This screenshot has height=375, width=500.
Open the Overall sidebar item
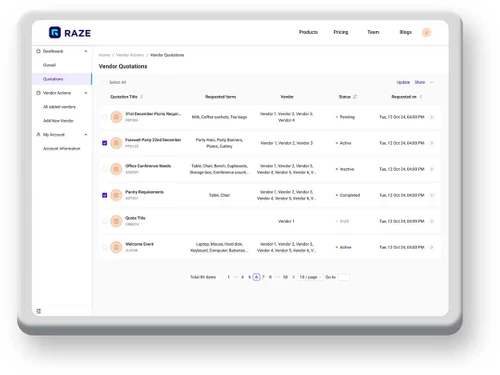pyautogui.click(x=49, y=65)
